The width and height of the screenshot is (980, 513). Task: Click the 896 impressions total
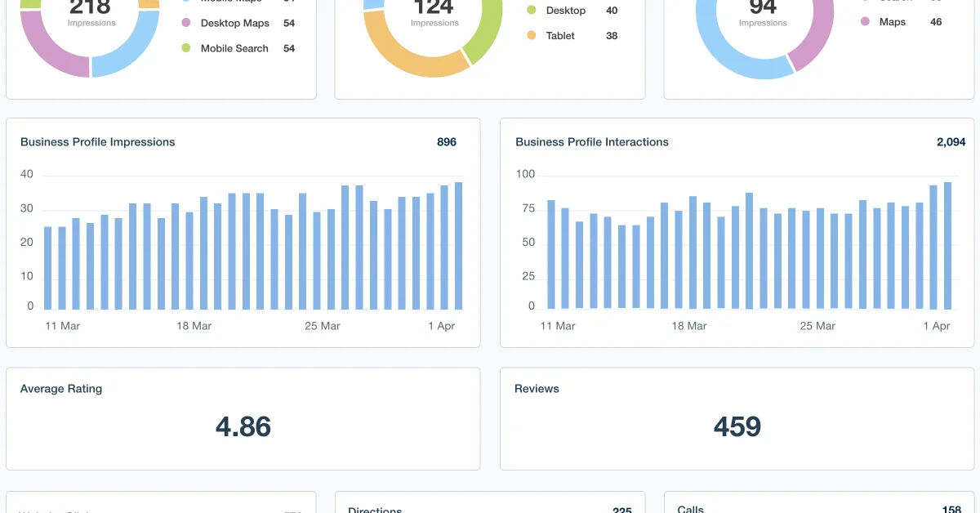446,141
